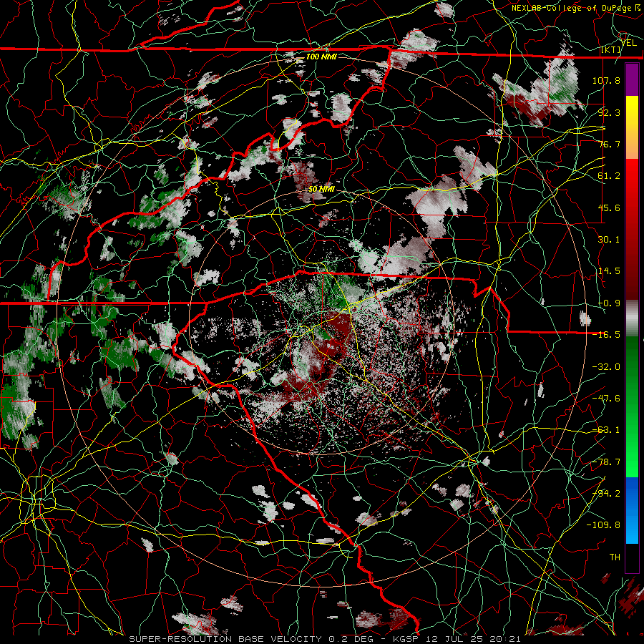The image size is (644, 644).
Task: Select the black TH segment of the color bar
Action: (x=632, y=557)
